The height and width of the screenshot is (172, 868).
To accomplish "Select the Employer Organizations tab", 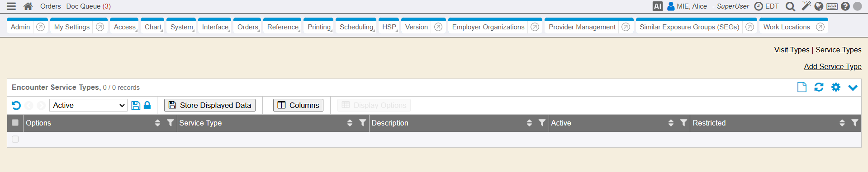I will tap(489, 27).
